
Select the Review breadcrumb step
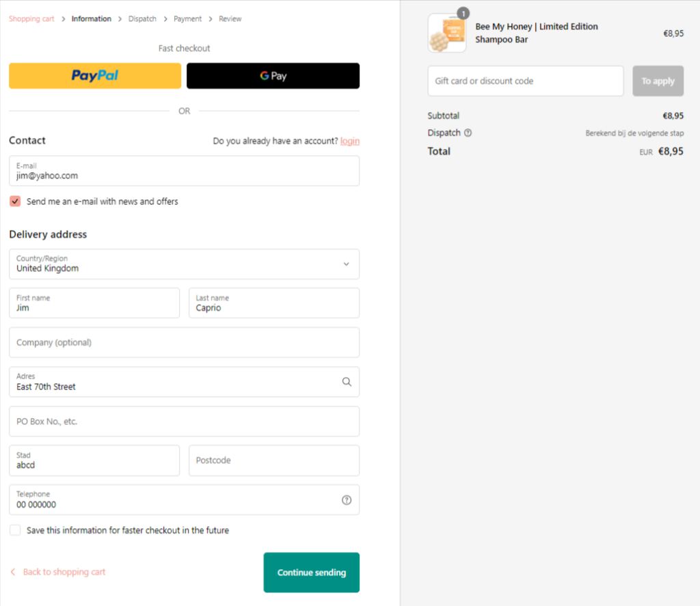[230, 18]
